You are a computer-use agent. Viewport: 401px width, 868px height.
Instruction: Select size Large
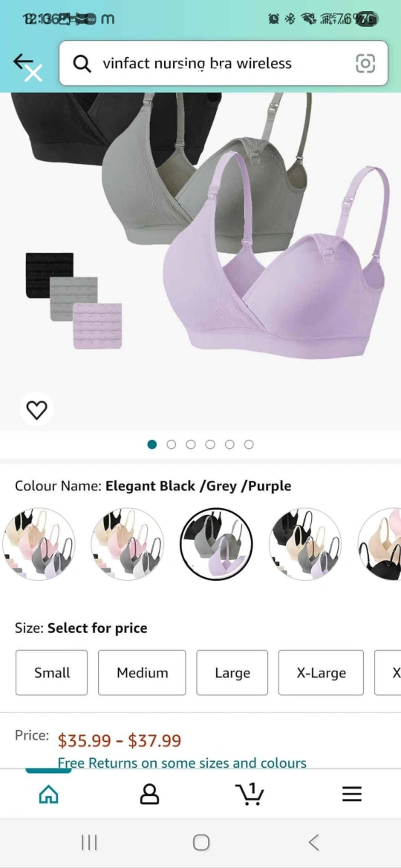tap(232, 673)
